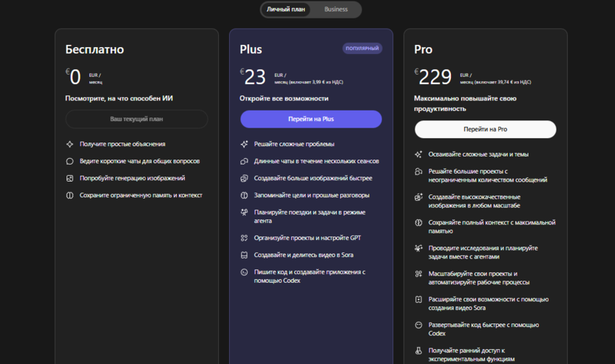Click memory icon beside Сохраните ограниченную память
The width and height of the screenshot is (615, 364).
(69, 195)
